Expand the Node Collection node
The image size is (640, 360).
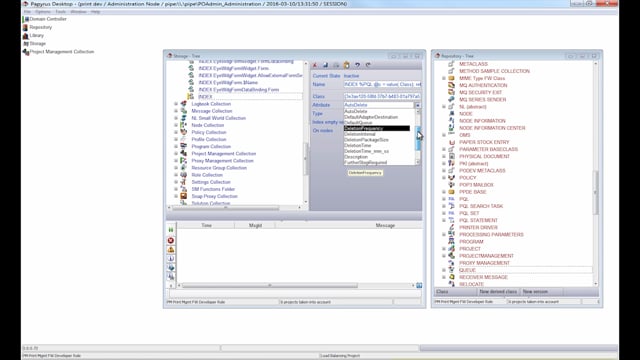(176, 125)
